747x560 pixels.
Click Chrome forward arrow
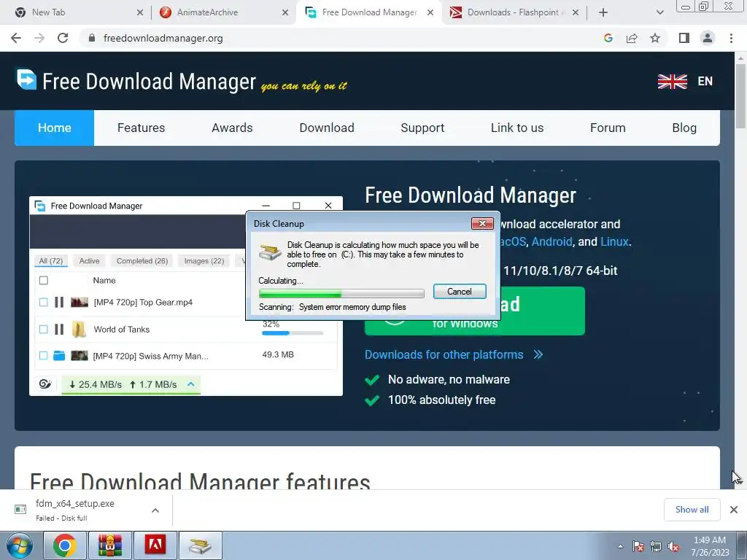click(39, 38)
